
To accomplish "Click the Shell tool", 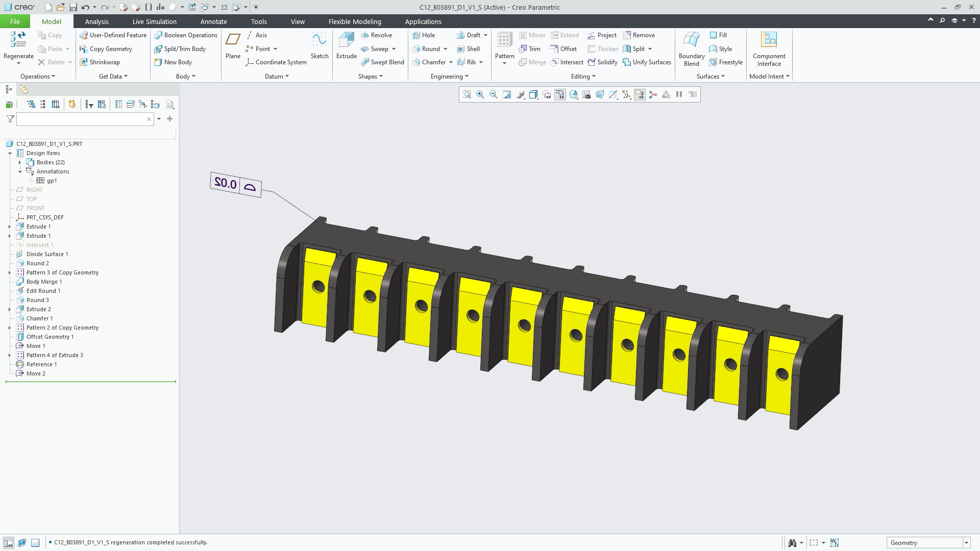I will click(468, 49).
